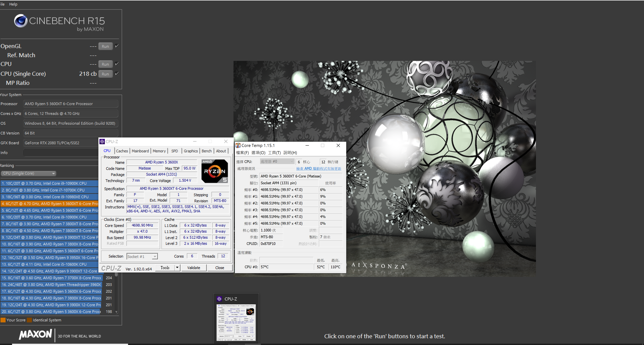Select highlighted ranking row 4 at 4.70 GHz
Image resolution: width=644 pixels, height=345 pixels.
[x=49, y=204]
